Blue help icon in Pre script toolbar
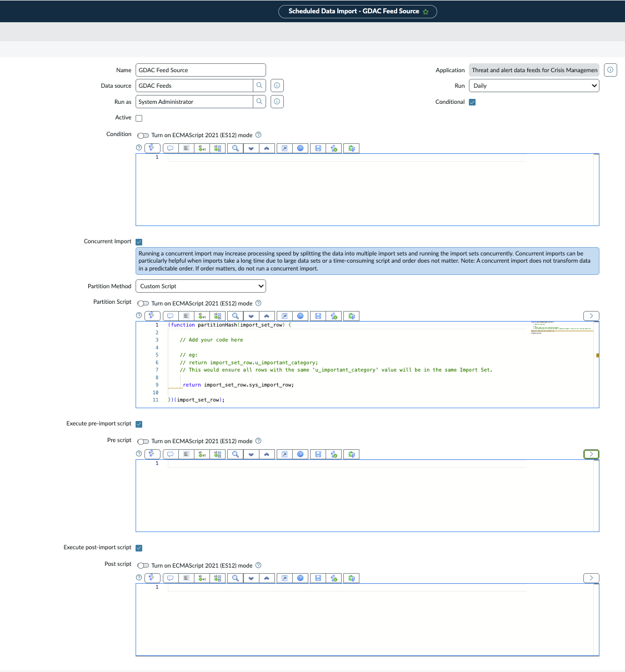This screenshot has height=672, width=625. pyautogui.click(x=300, y=454)
